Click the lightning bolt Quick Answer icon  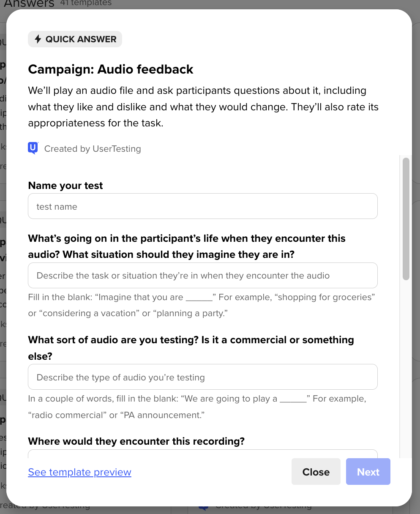point(38,39)
